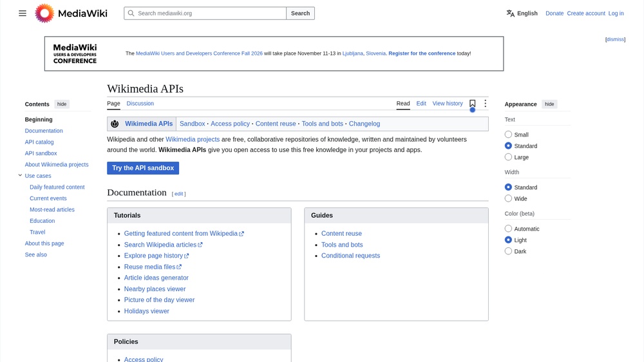Click Changelog in the navbox
644x362 pixels.
pos(365,124)
